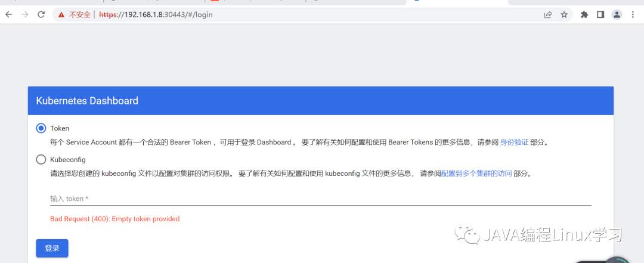The image size is (644, 263).
Task: Open the extensions puzzle icon
Action: 584,15
